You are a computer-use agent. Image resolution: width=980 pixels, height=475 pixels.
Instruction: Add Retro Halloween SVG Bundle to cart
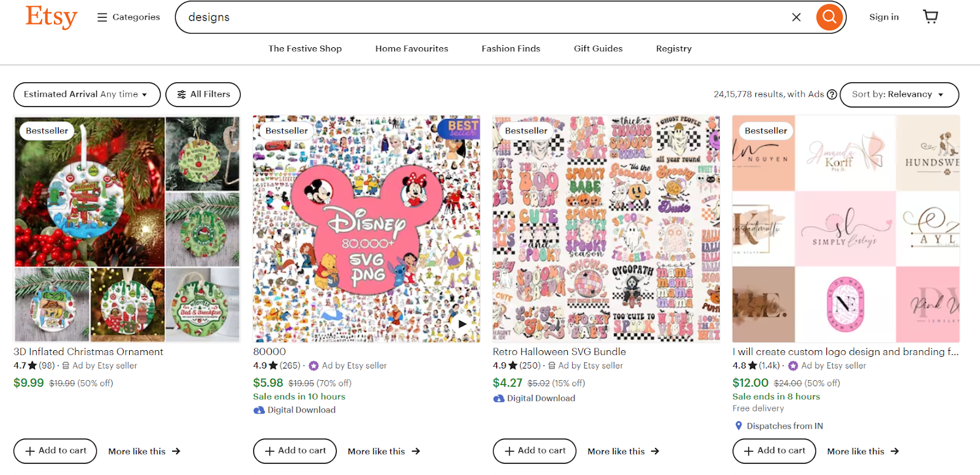(x=534, y=451)
